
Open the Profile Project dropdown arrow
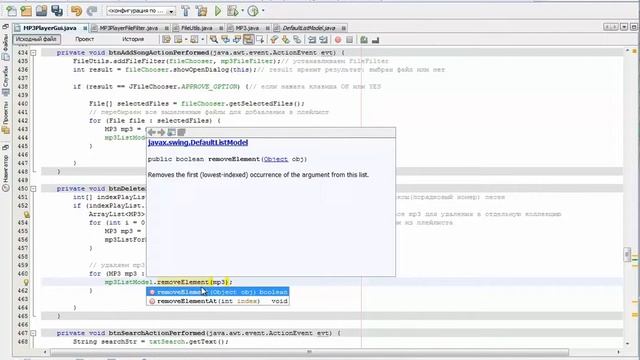(262, 11)
